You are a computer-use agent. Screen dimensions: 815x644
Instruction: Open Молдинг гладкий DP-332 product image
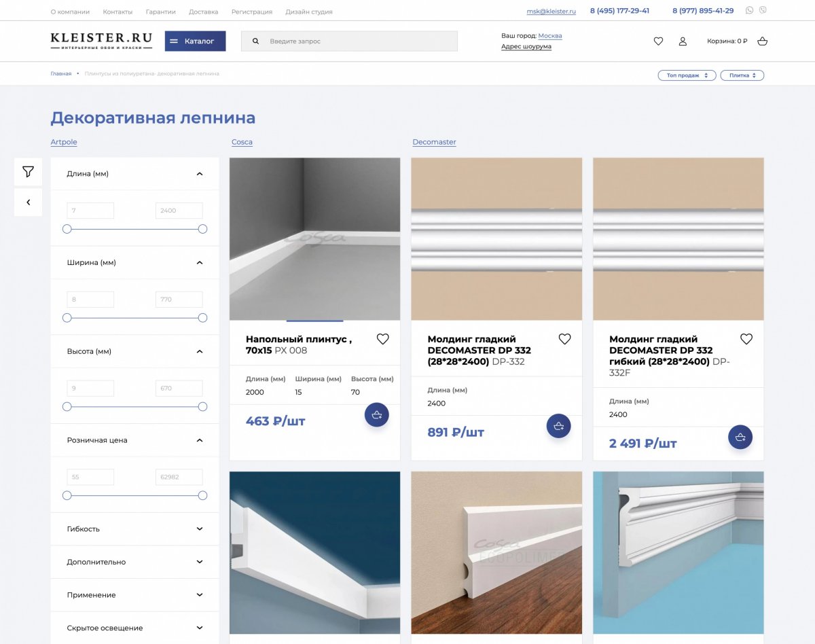tap(496, 239)
